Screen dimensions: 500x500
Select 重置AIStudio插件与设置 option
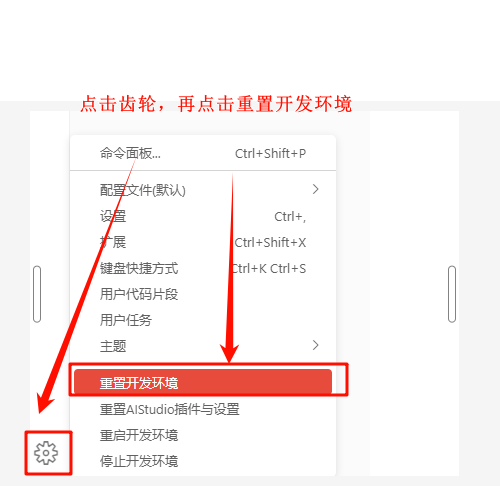coord(203,409)
